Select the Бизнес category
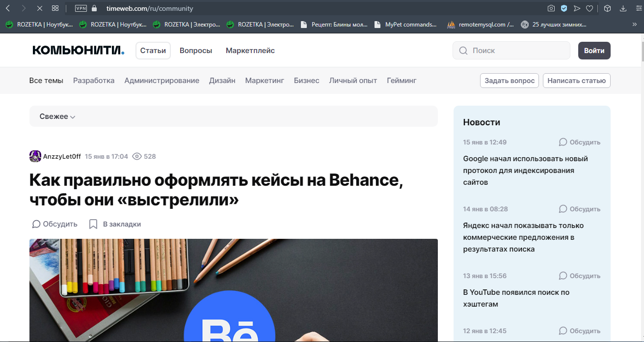The image size is (644, 342). 307,81
